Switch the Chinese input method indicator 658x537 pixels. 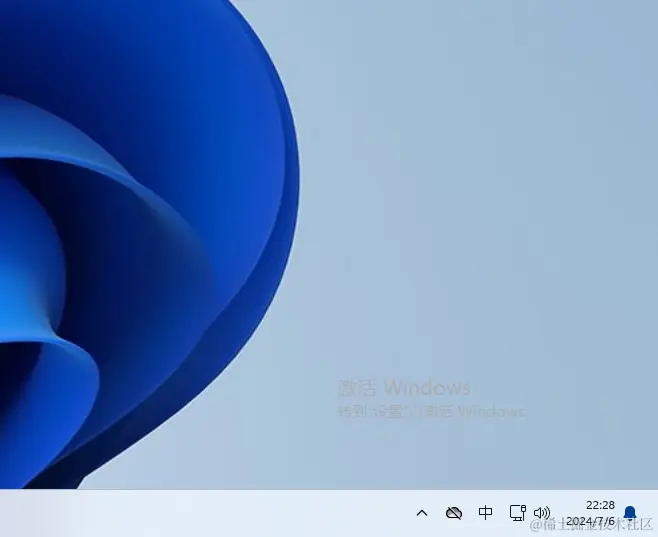[486, 513]
